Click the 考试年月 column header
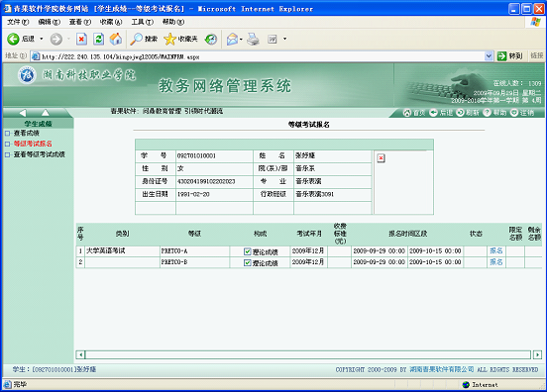547x392 pixels. (x=309, y=234)
